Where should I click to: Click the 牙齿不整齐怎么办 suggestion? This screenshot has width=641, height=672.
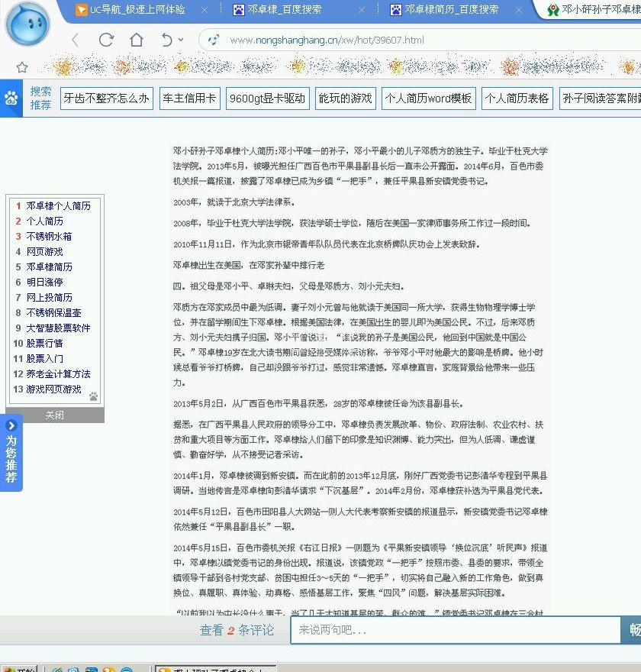pos(106,99)
